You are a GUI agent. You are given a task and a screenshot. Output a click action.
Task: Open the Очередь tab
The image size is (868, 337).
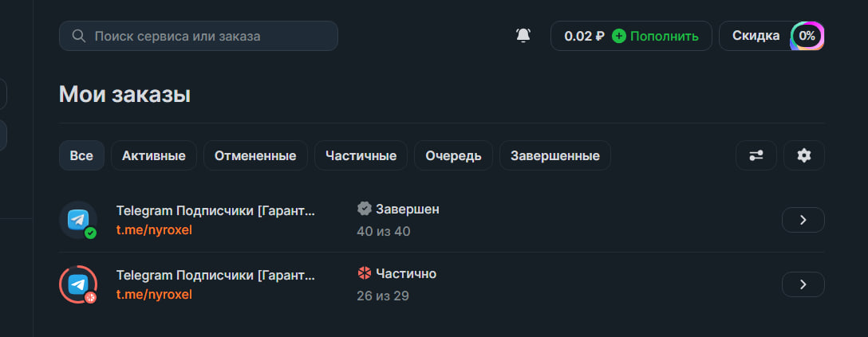coord(453,155)
